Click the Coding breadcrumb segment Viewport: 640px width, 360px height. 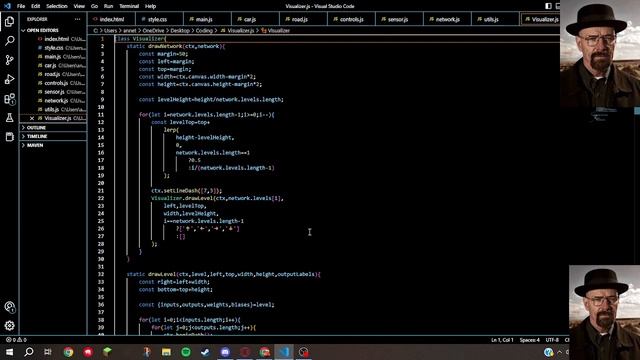tap(204, 31)
